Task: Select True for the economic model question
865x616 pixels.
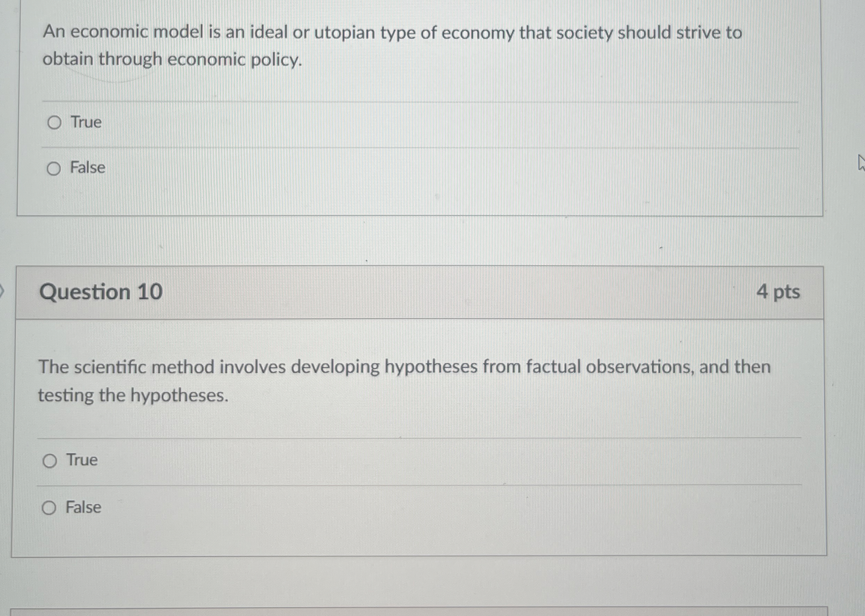Action: (x=55, y=122)
